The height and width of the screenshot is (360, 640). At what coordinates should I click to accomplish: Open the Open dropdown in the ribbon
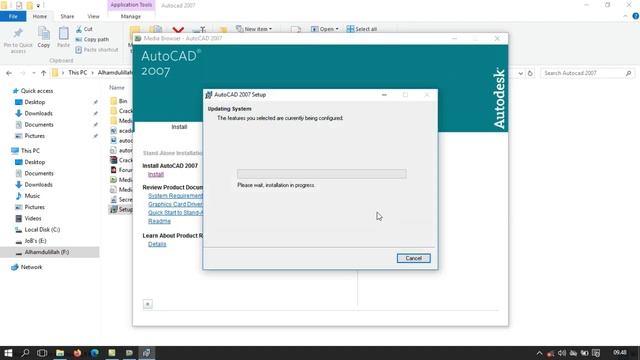pos(324,29)
